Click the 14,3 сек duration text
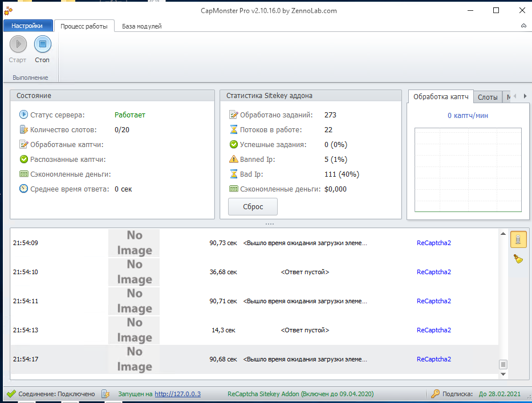Viewport: 532px width, 403px height. tap(224, 330)
